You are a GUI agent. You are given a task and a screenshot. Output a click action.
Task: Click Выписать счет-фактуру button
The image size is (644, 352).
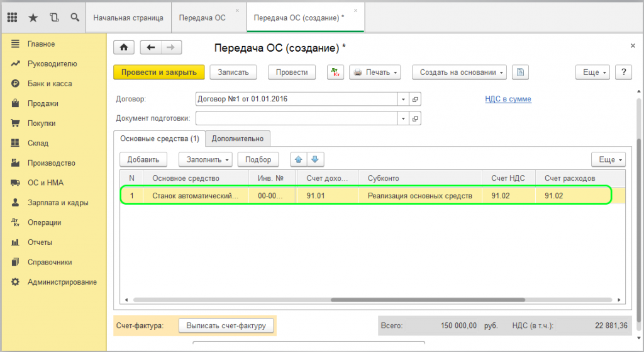coord(226,326)
